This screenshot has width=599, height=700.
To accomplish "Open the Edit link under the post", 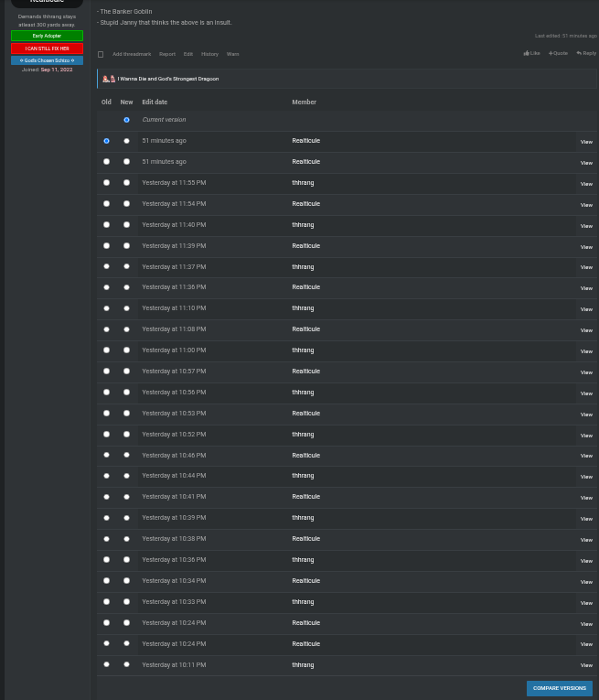I will pyautogui.click(x=188, y=54).
